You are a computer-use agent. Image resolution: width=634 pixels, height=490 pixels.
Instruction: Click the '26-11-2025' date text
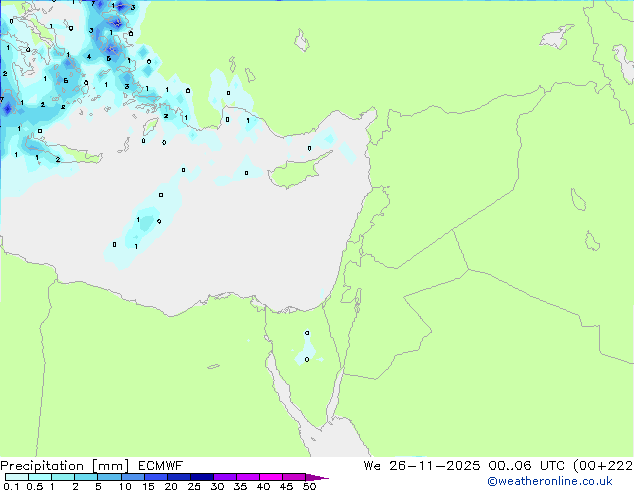[x=435, y=466]
